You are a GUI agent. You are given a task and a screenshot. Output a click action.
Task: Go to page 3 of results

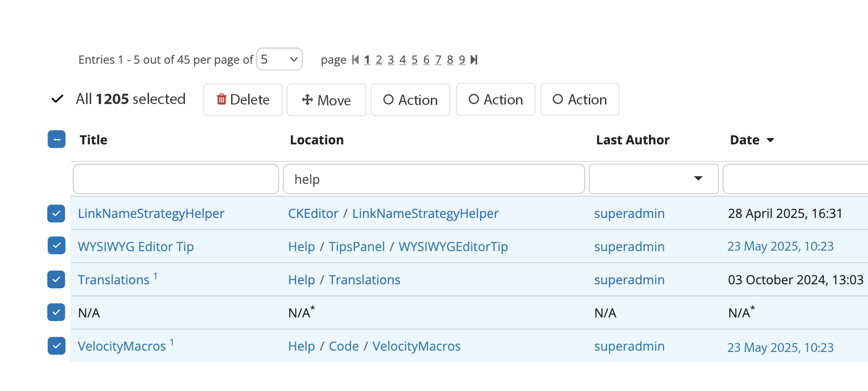[391, 60]
